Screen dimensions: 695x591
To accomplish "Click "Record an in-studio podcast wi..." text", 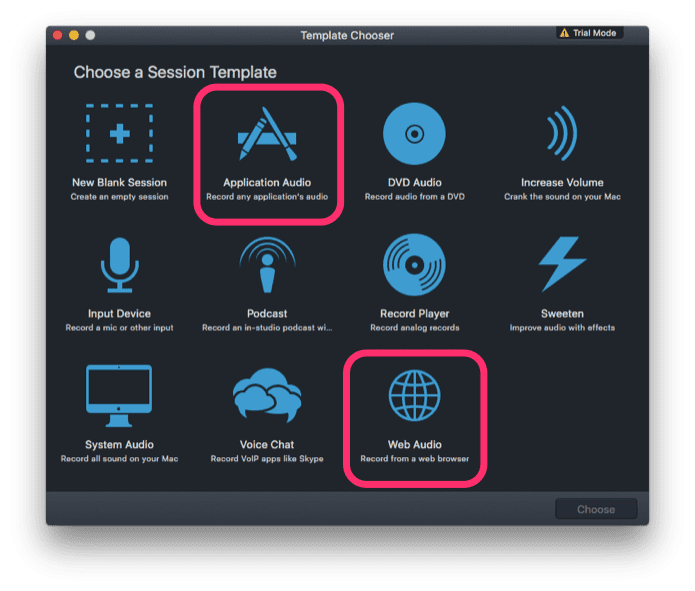I will [267, 328].
